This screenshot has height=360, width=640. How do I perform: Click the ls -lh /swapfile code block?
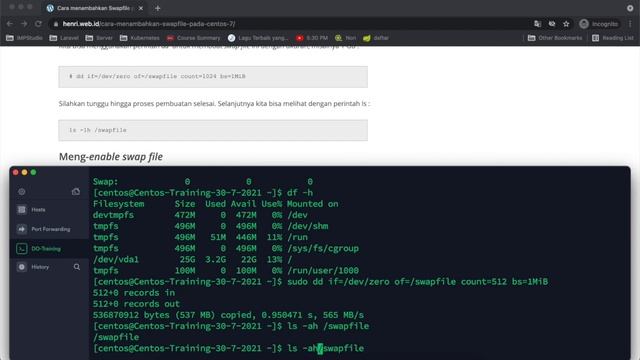pos(213,130)
